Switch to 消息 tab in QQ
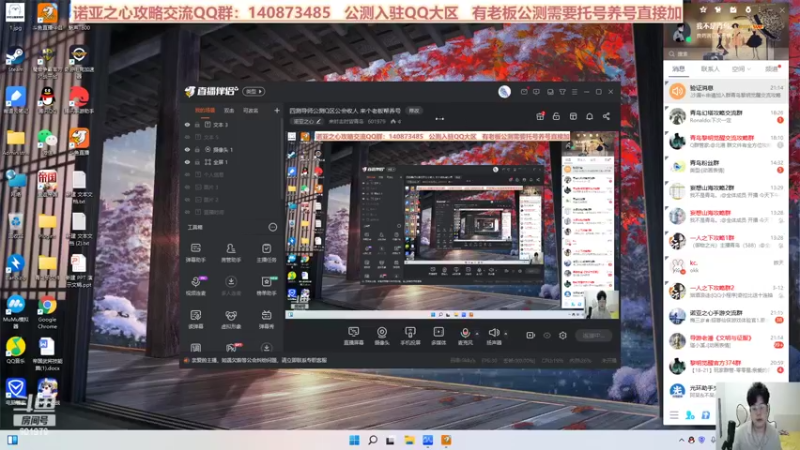This screenshot has height=450, width=800. [x=678, y=69]
